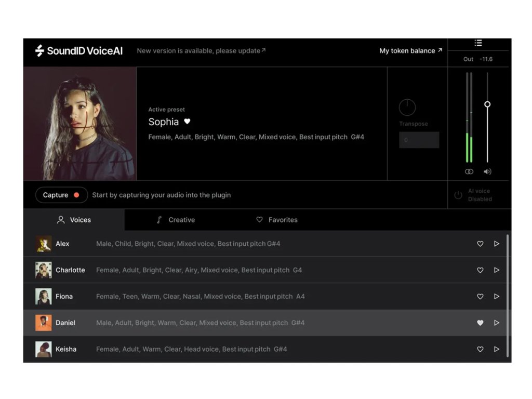Preview the Fiona voice
Image resolution: width=532 pixels, height=399 pixels.
click(x=496, y=297)
